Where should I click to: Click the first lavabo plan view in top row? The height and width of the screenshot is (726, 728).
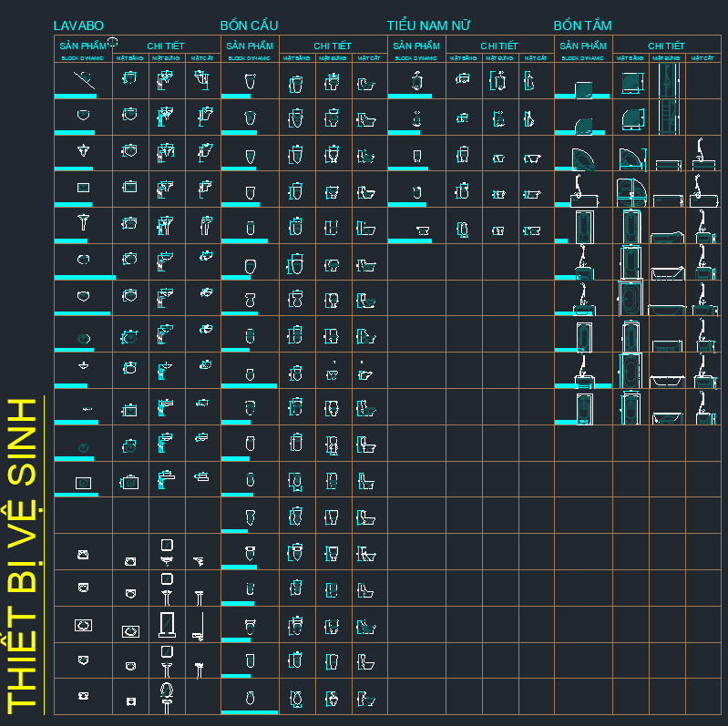click(x=130, y=79)
